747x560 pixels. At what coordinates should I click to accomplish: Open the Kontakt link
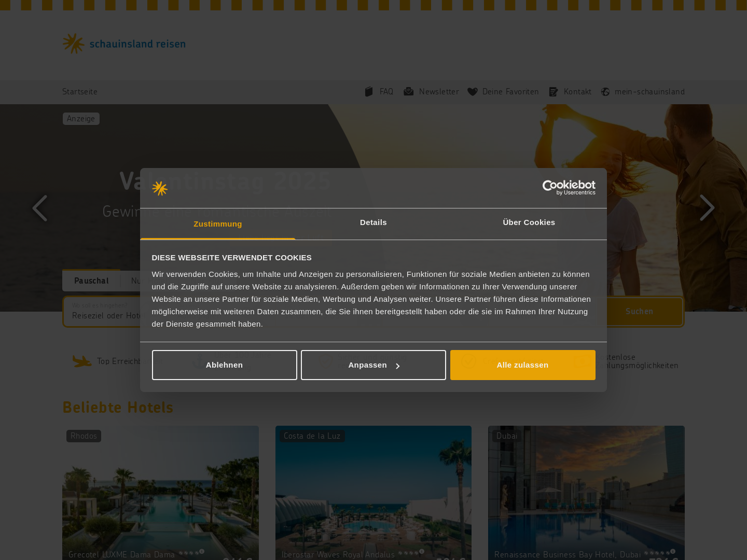[x=577, y=92]
